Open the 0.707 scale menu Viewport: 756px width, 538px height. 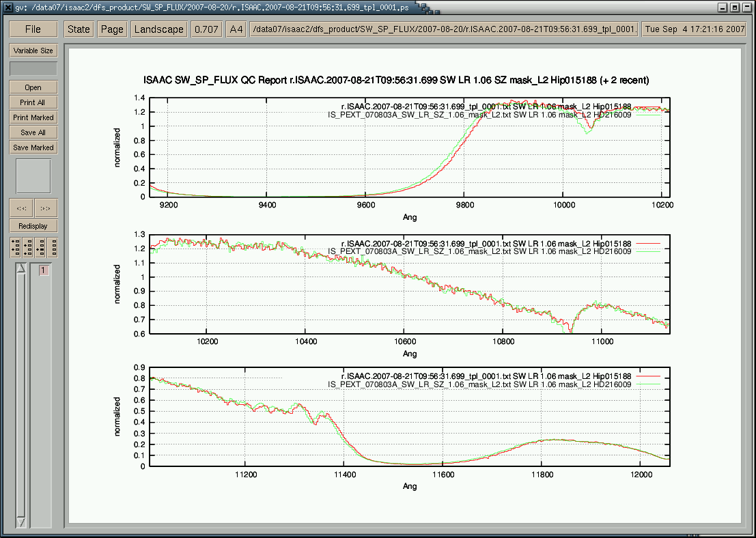click(x=206, y=29)
